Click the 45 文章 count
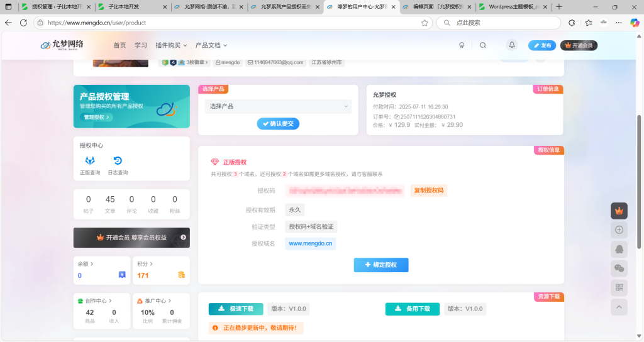 (110, 204)
